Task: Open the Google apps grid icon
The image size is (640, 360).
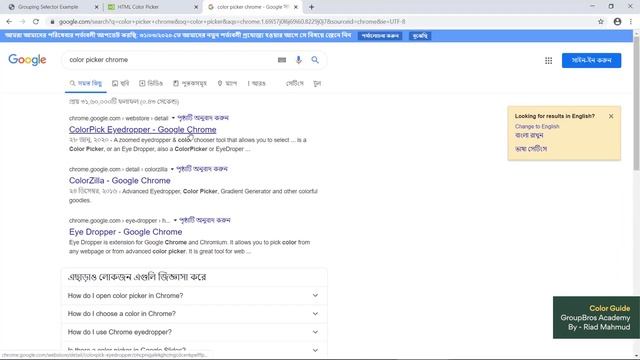Action: click(x=549, y=60)
